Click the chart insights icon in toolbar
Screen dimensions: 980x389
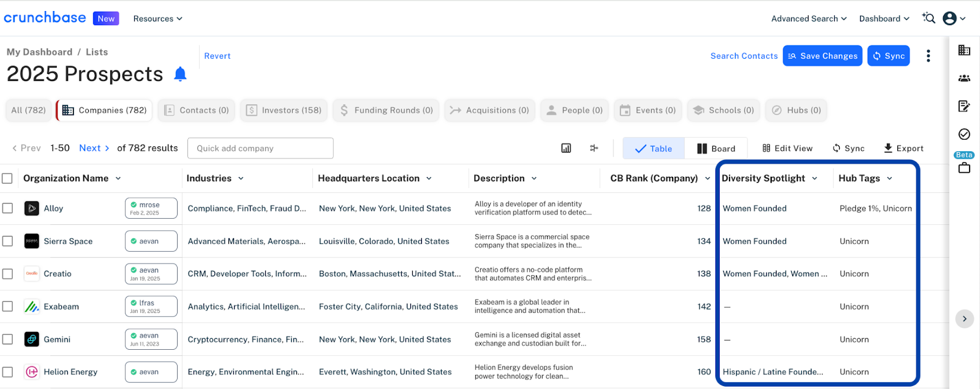tap(566, 148)
